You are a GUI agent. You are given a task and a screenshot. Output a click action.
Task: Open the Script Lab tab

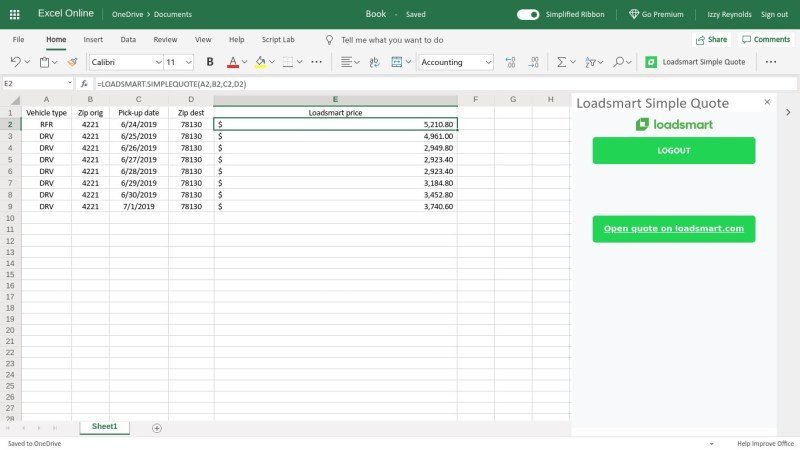coord(278,40)
